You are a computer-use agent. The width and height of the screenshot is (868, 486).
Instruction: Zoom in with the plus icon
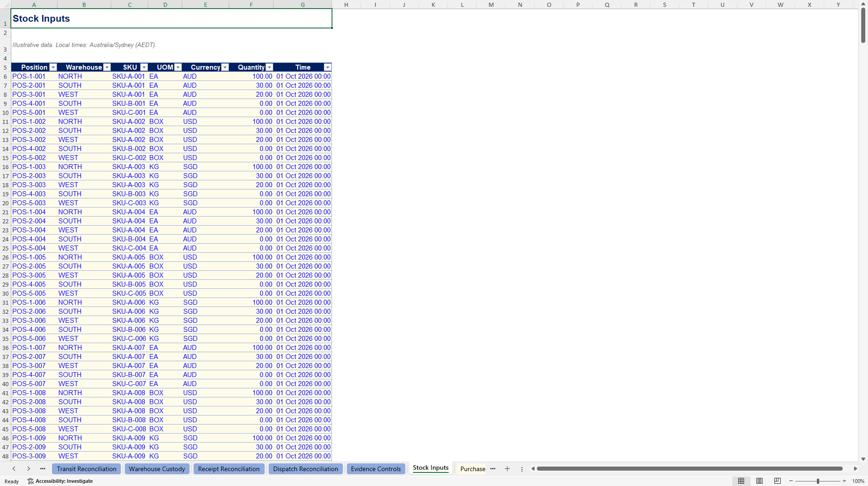click(x=844, y=481)
